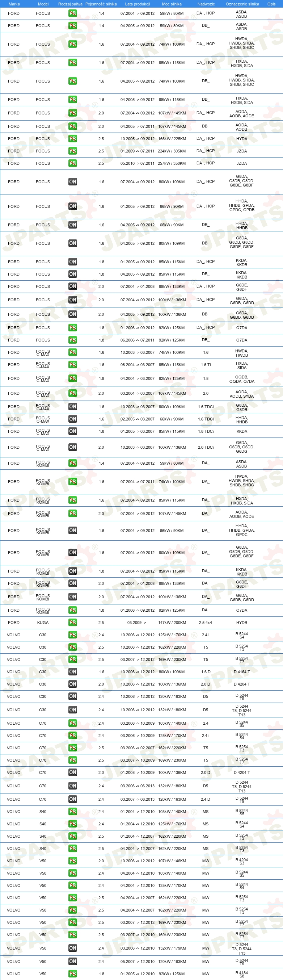The width and height of the screenshot is (283, 980).
Task: Click the KUGA model cell
Action: pos(43,623)
